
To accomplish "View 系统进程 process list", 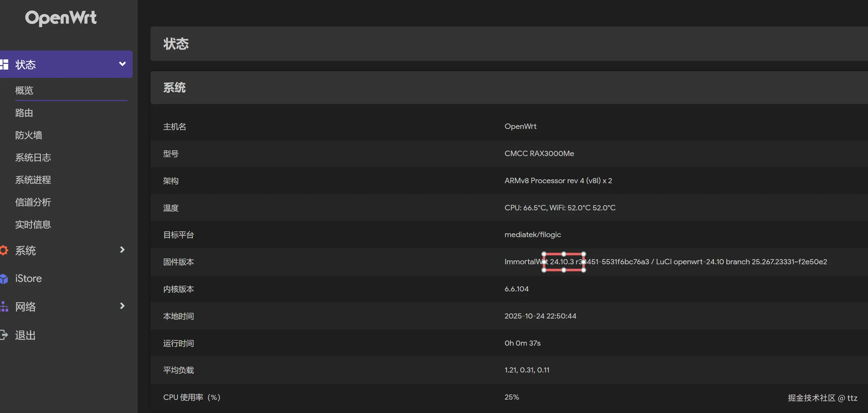I will [x=33, y=180].
